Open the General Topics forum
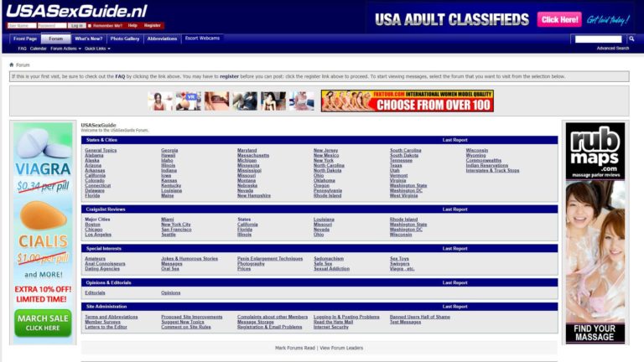The height and width of the screenshot is (362, 644). pyautogui.click(x=101, y=150)
